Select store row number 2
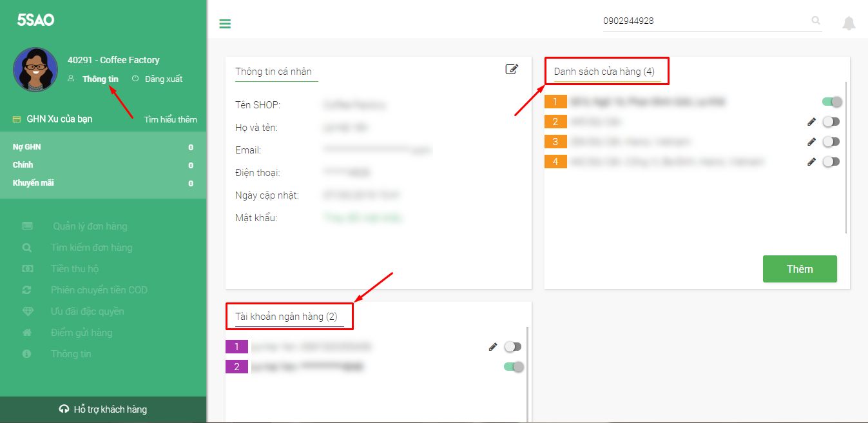Image resolution: width=868 pixels, height=423 pixels. [x=693, y=121]
